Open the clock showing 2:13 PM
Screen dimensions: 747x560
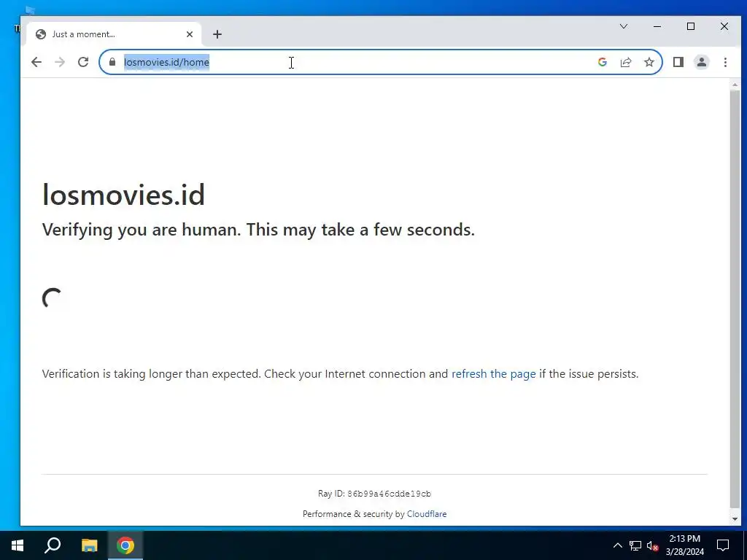pyautogui.click(x=684, y=545)
